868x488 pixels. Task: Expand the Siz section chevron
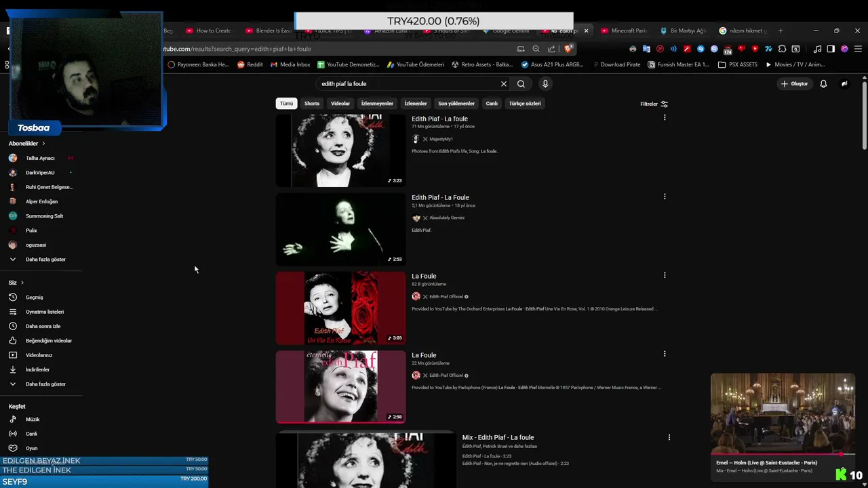[x=22, y=283]
